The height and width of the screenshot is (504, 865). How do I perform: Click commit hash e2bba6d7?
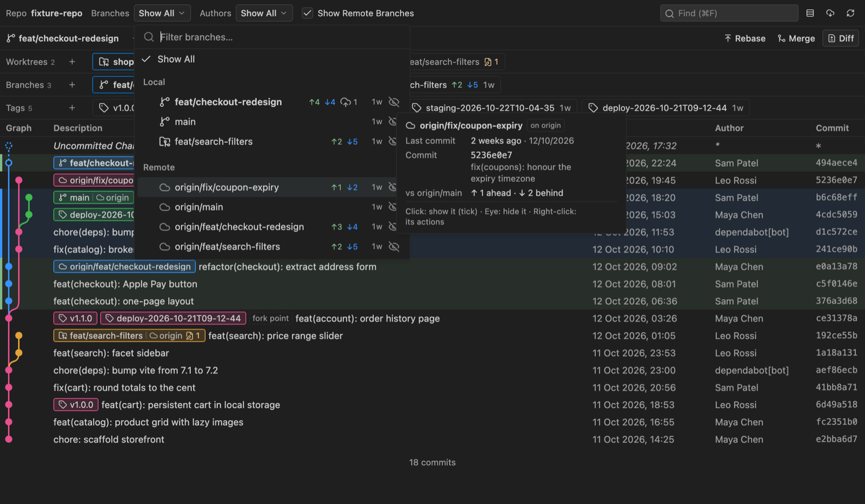pyautogui.click(x=836, y=440)
